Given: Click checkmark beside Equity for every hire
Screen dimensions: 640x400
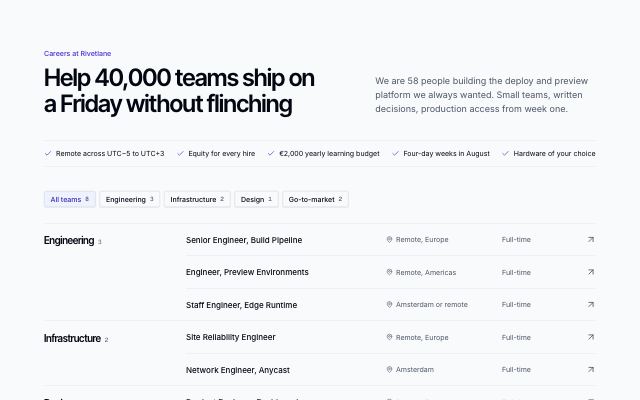Looking at the screenshot, I should coord(180,153).
